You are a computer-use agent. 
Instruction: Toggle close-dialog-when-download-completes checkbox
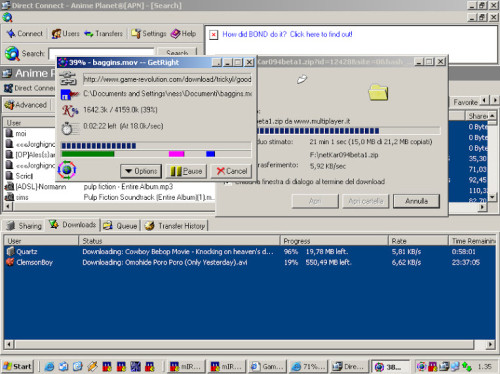[x=227, y=182]
